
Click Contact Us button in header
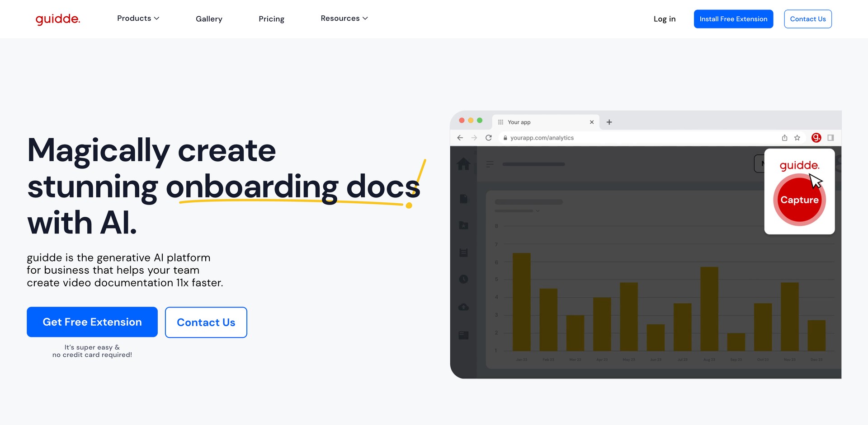(808, 19)
